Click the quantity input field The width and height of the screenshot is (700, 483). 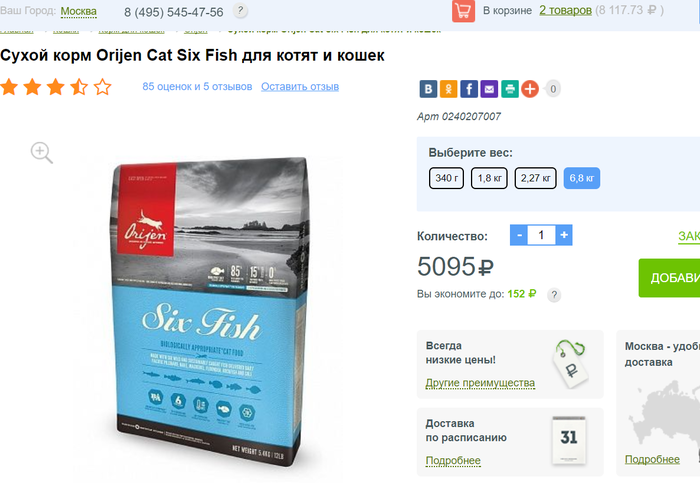[542, 235]
